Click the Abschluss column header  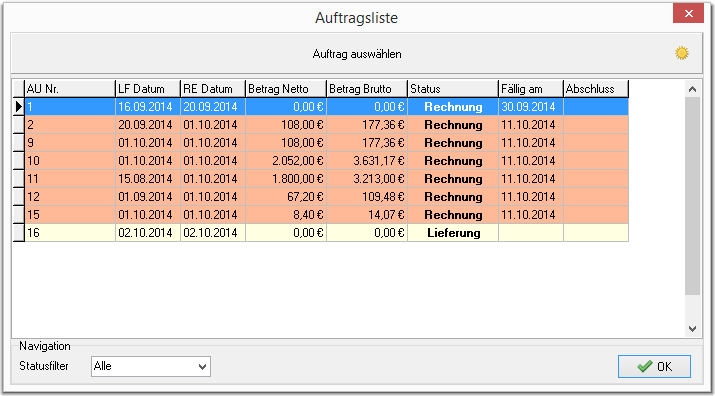(x=596, y=89)
